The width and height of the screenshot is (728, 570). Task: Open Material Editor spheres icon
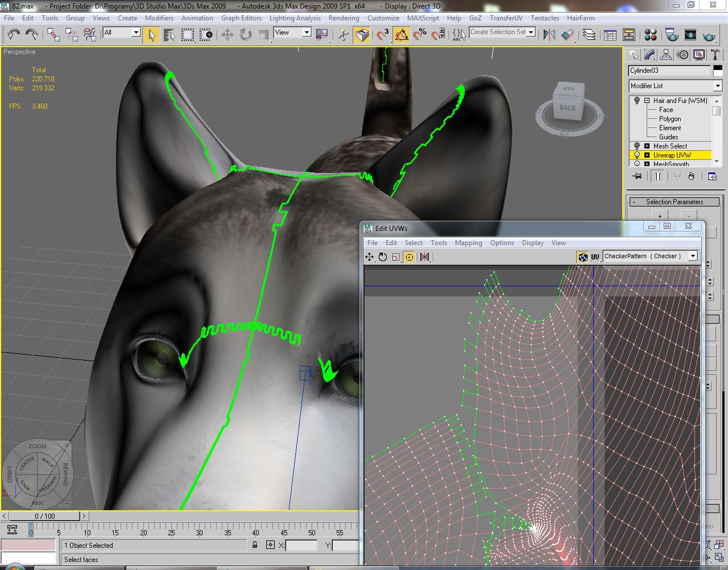coord(651,35)
